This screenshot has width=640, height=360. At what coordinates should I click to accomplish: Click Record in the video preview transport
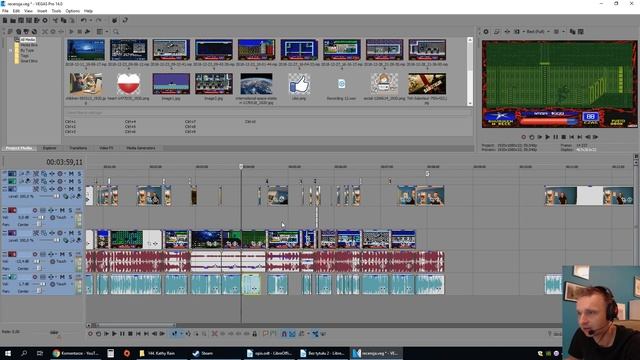coord(524,137)
